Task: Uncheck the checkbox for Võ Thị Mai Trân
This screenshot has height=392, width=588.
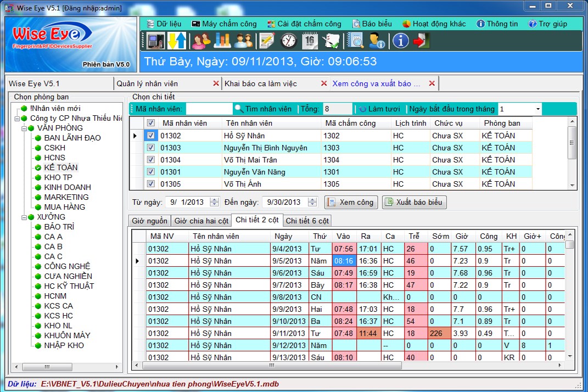Action: click(x=151, y=160)
